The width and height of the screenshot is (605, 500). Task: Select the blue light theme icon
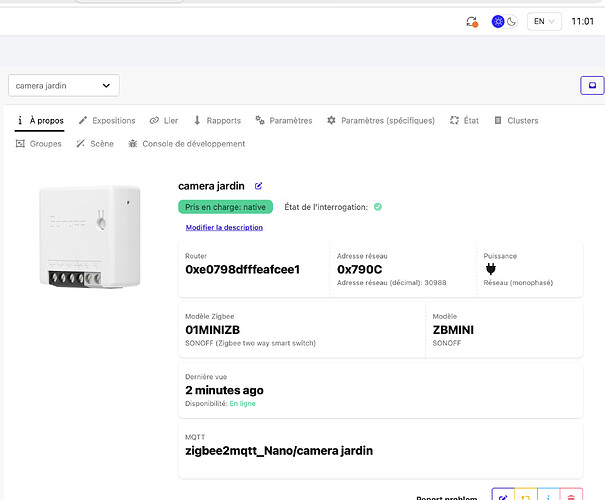coord(498,21)
